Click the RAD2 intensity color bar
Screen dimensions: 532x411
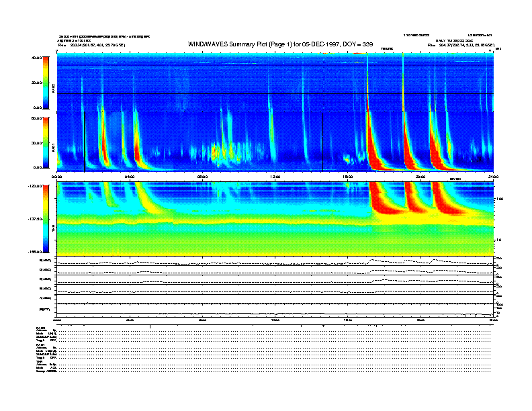(x=46, y=83)
